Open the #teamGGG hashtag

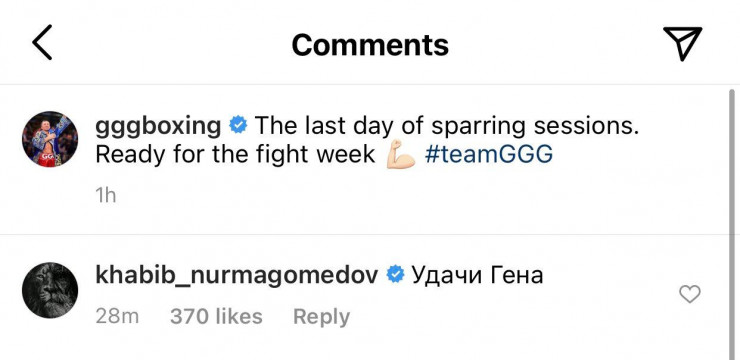coord(488,155)
